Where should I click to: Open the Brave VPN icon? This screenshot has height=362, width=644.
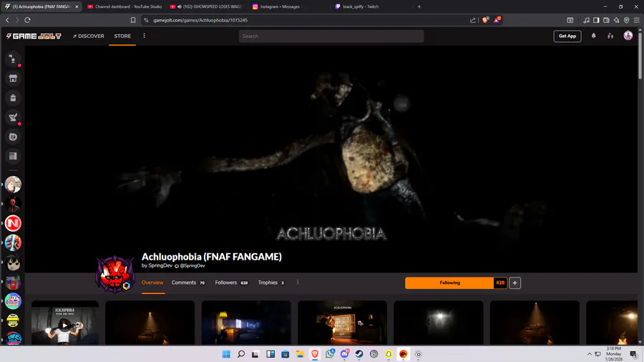(626, 20)
